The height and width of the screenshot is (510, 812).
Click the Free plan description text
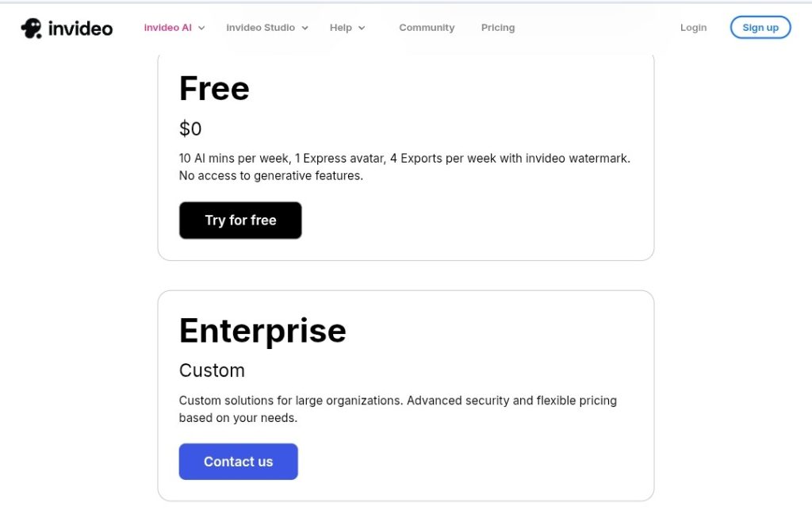(404, 167)
